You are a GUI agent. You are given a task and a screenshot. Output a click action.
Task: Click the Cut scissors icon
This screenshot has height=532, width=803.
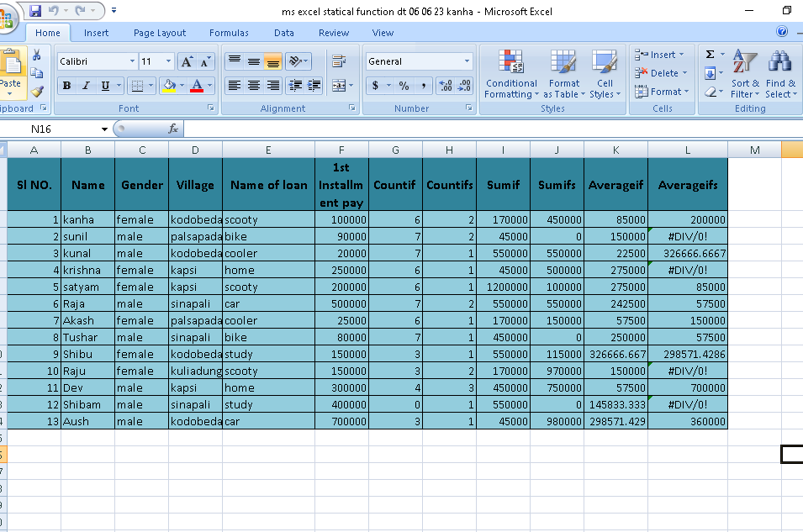tap(37, 55)
